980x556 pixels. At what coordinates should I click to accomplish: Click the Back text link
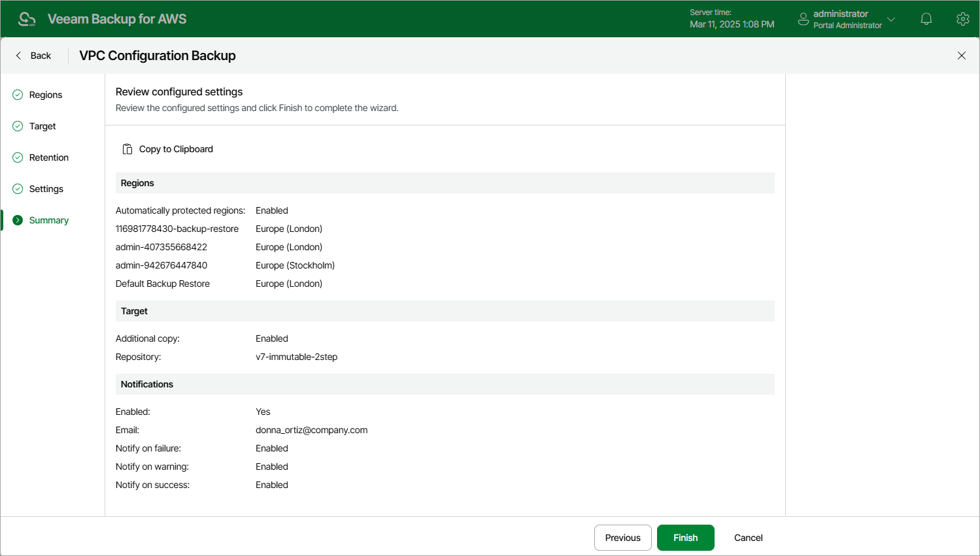pos(41,56)
